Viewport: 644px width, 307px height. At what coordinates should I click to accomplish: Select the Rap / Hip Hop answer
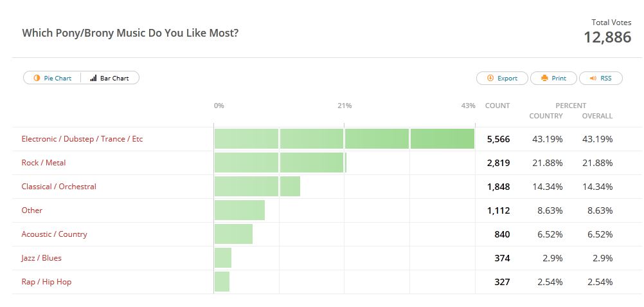coord(46,282)
